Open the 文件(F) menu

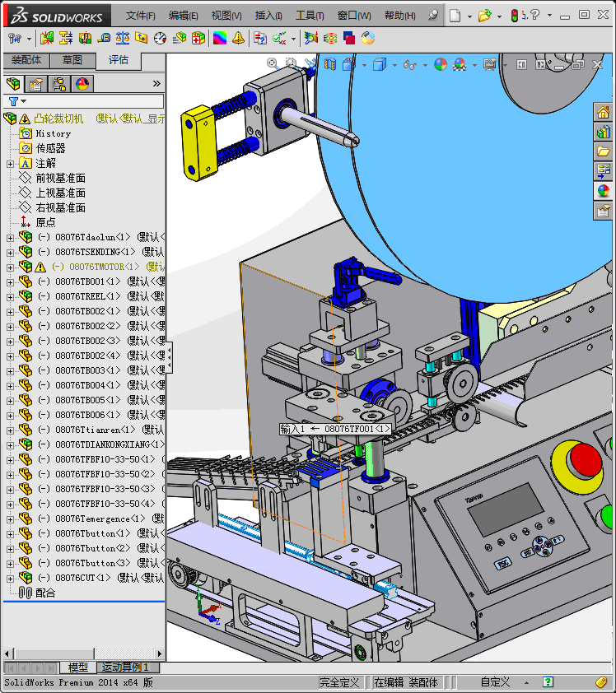point(140,16)
